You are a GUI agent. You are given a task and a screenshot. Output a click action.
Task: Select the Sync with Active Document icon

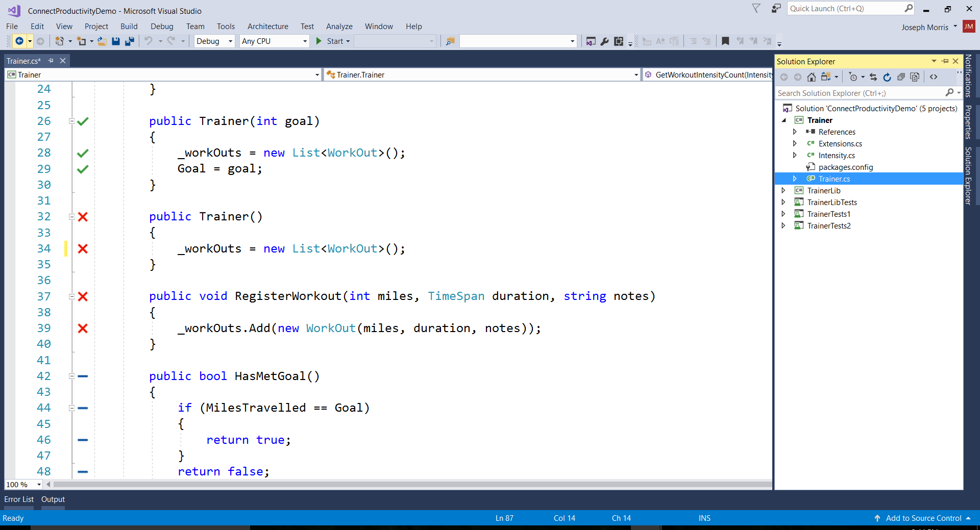pyautogui.click(x=874, y=77)
